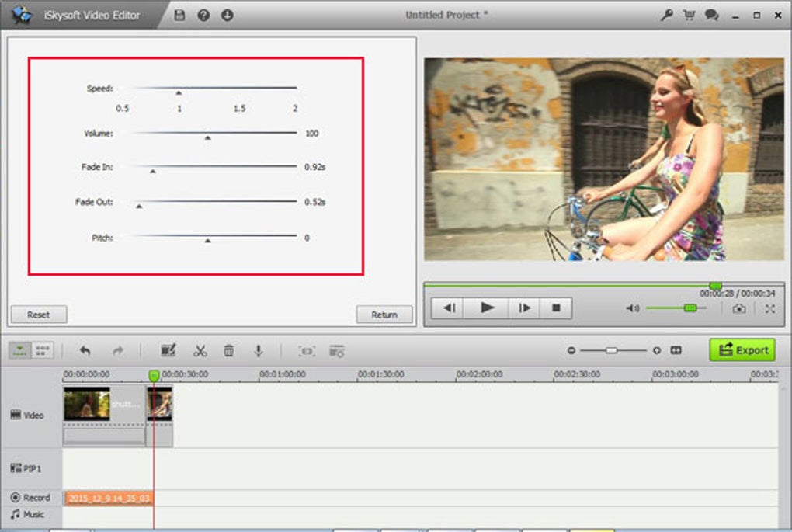The height and width of the screenshot is (532, 792).
Task: Adjust the Pitch slider handle
Action: pos(207,241)
